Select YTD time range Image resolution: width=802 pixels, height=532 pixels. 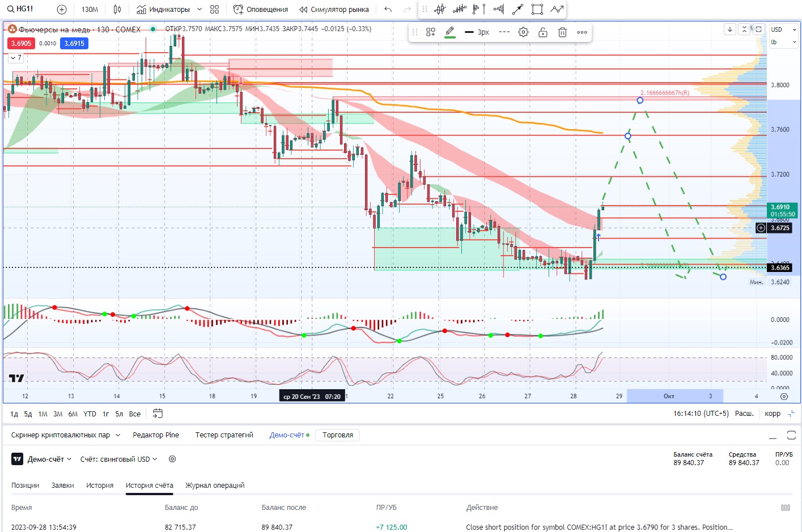[x=90, y=414]
